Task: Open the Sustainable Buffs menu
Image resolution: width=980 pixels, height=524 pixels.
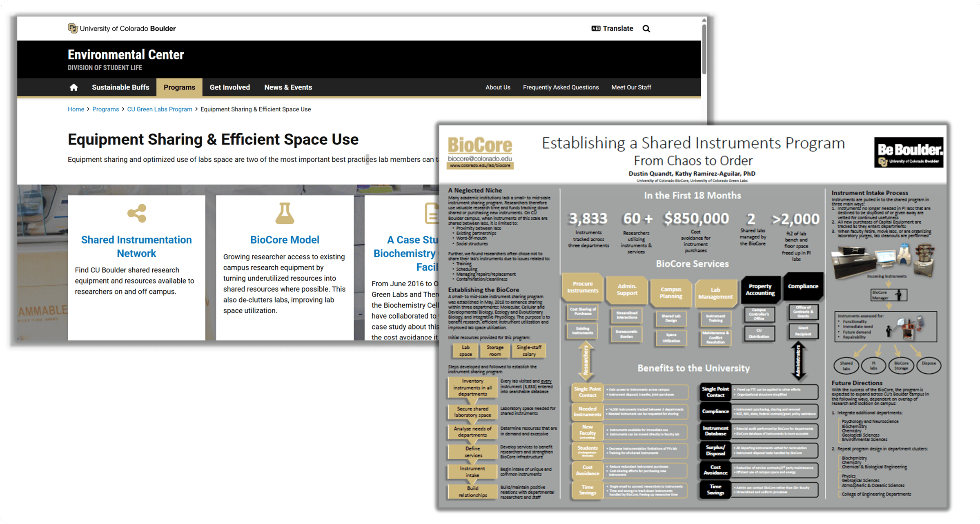Action: point(120,87)
